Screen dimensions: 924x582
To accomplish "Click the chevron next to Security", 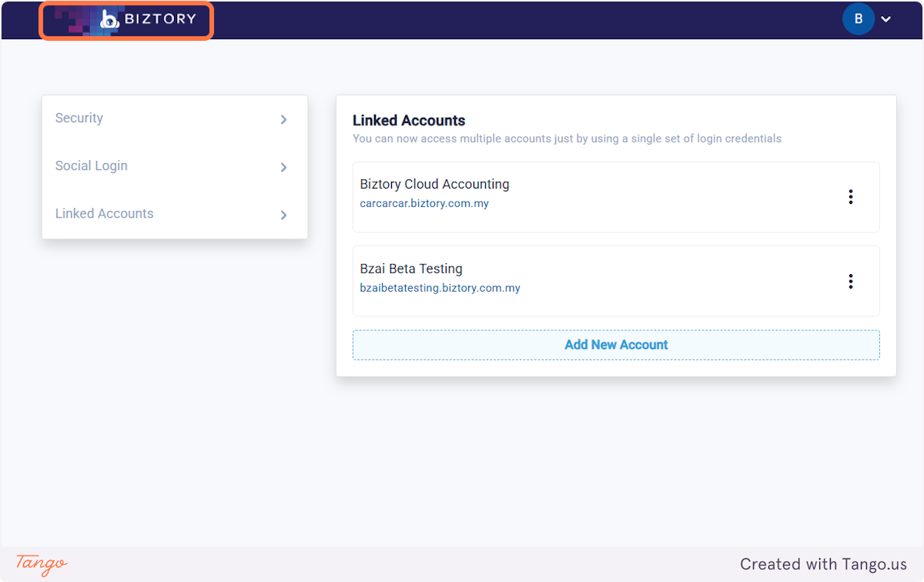I will 283,119.
